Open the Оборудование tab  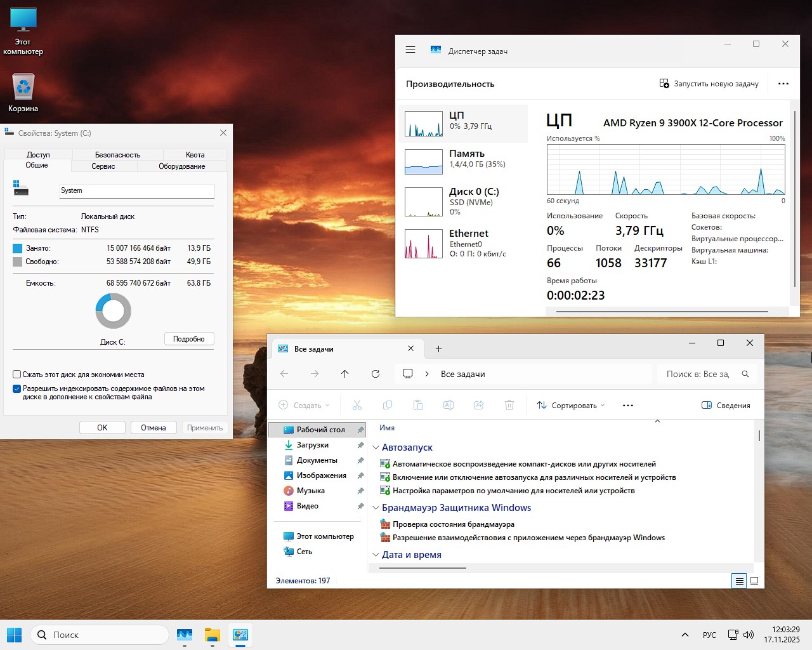pos(181,166)
